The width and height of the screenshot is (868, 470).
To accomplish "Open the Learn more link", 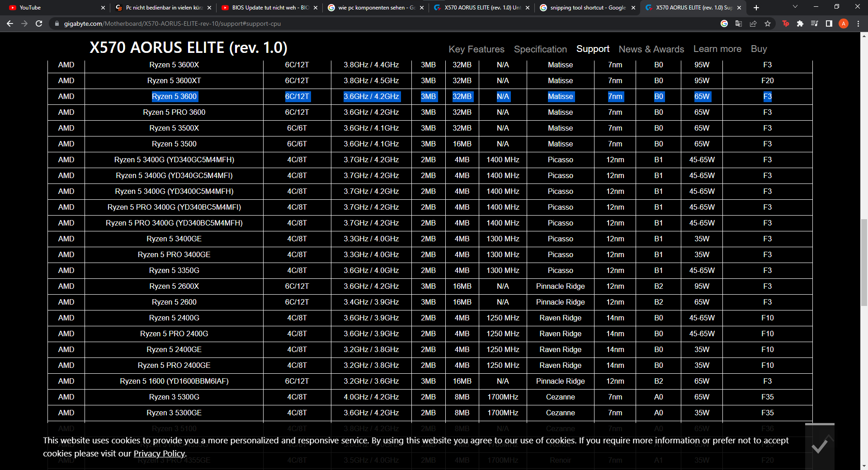I will coord(717,49).
